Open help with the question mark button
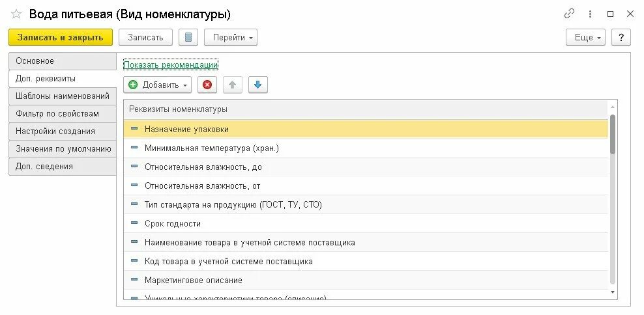This screenshot has width=644, height=315. [621, 37]
